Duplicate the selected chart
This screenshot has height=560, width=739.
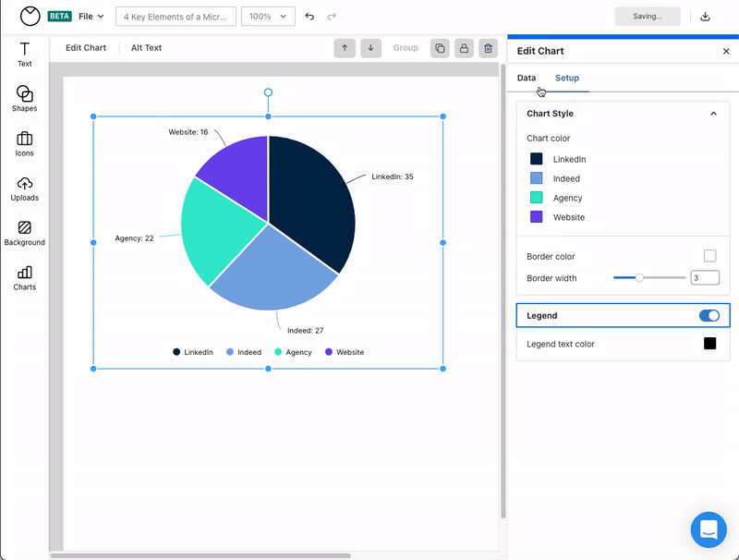[441, 47]
